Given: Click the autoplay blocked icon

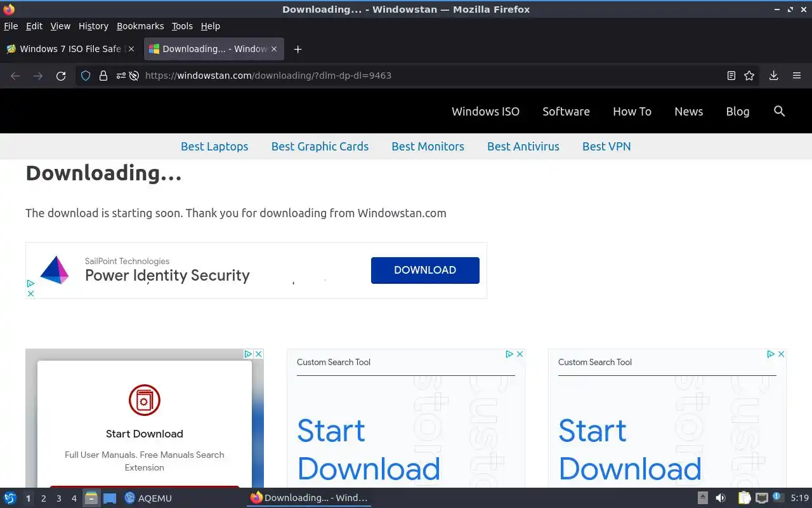Looking at the screenshot, I should click(134, 76).
